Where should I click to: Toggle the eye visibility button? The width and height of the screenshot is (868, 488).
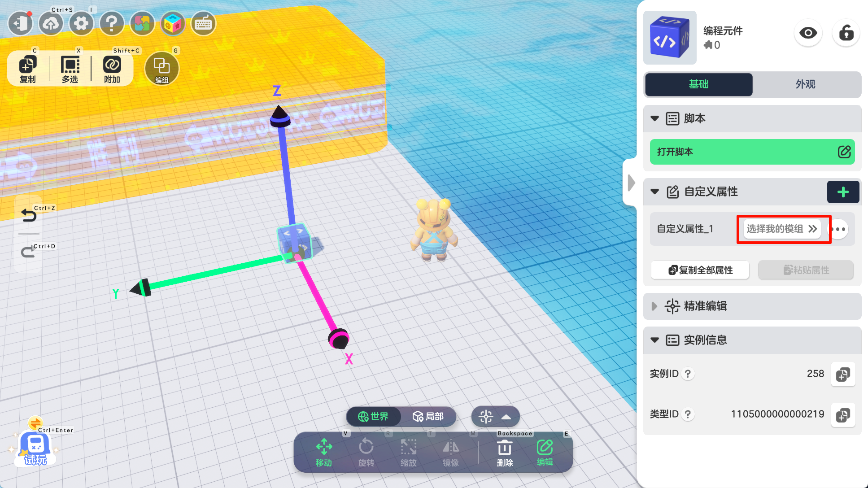[808, 33]
